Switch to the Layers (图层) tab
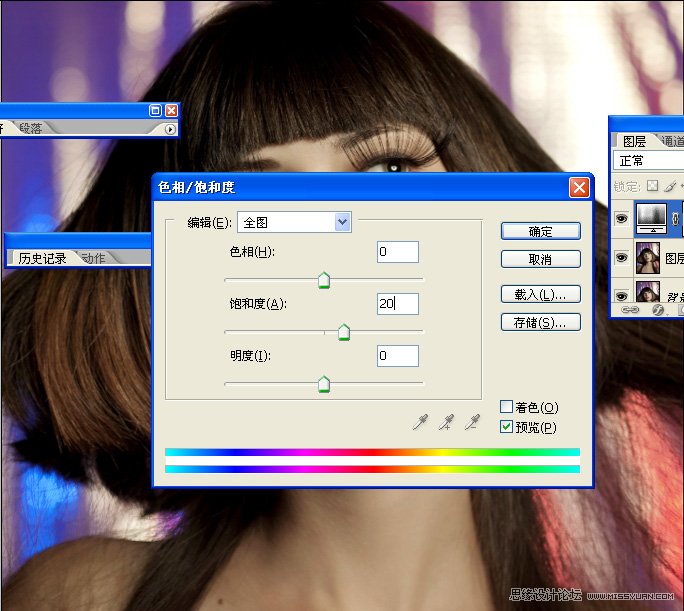 (634, 141)
